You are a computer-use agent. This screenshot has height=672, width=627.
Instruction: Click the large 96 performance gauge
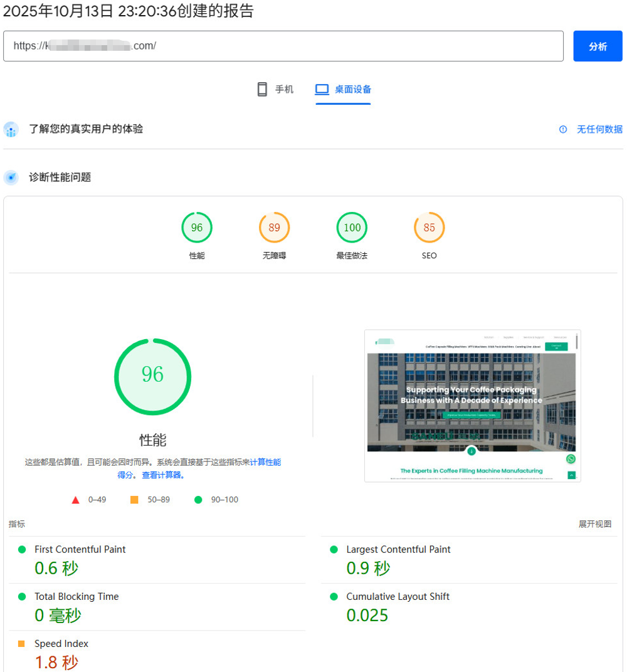pos(152,376)
